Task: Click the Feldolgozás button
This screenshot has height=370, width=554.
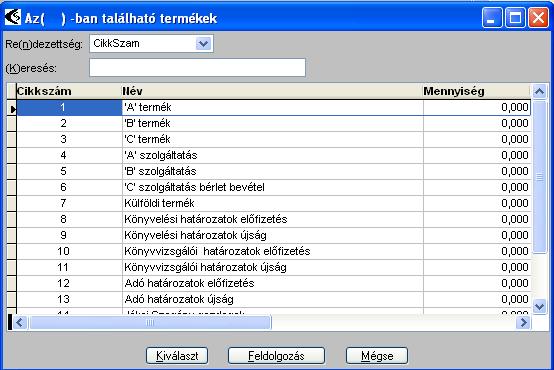Action: tap(276, 356)
